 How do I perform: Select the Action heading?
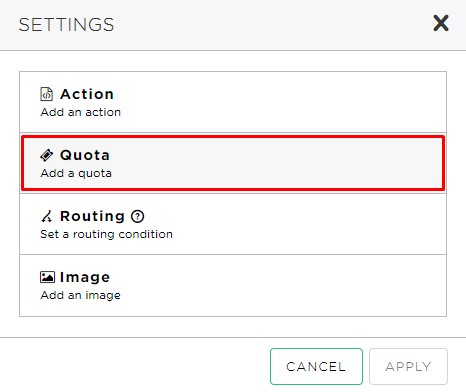pyautogui.click(x=87, y=94)
